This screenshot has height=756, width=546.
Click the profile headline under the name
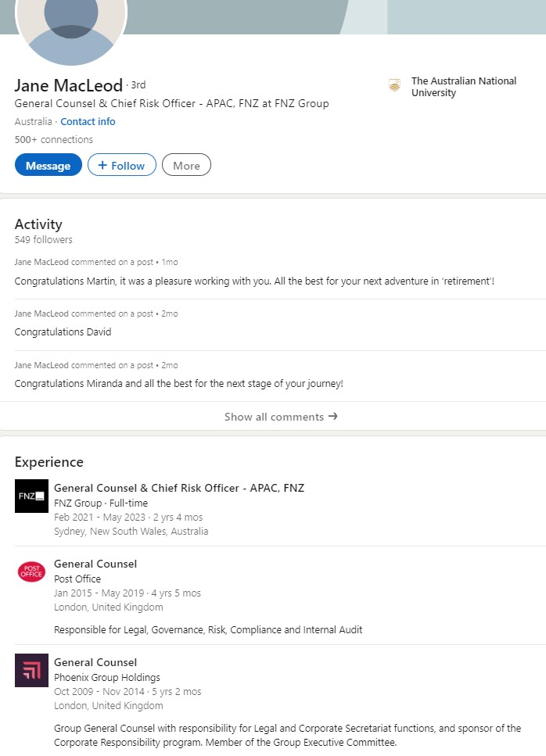[x=172, y=104]
